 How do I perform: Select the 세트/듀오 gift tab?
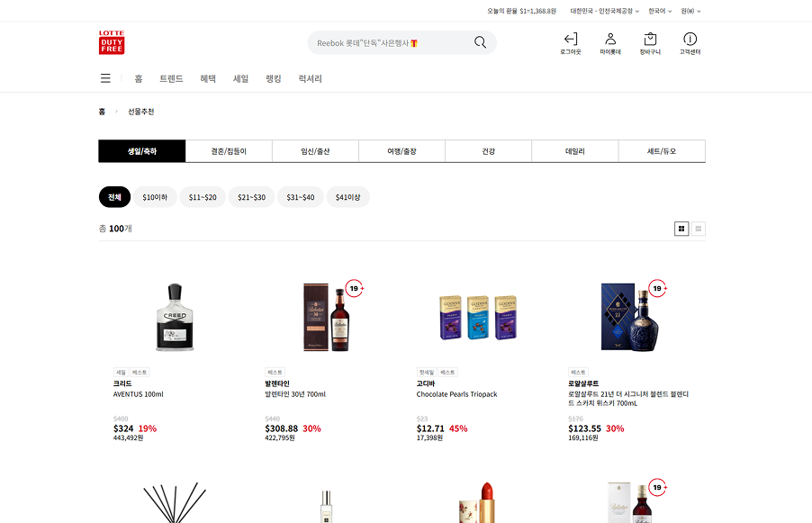[662, 151]
